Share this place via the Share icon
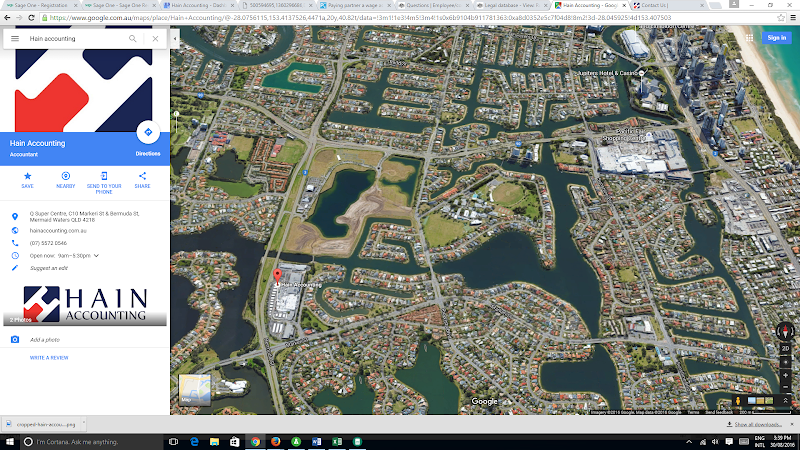The width and height of the screenshot is (800, 450). click(x=142, y=177)
